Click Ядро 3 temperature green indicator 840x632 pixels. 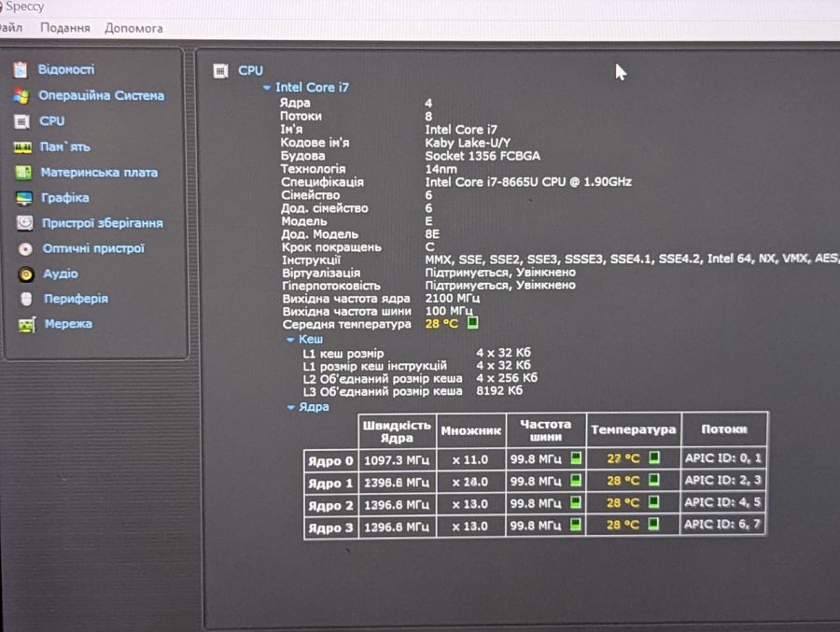click(653, 524)
